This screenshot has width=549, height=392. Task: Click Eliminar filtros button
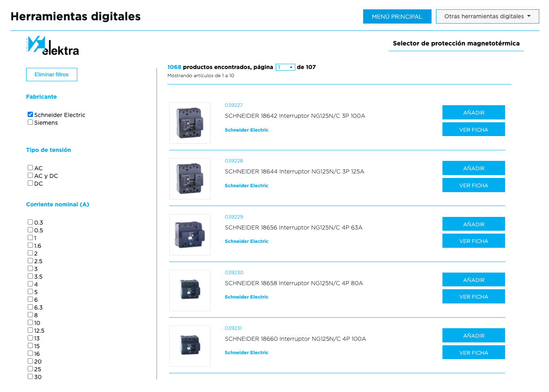tap(52, 74)
